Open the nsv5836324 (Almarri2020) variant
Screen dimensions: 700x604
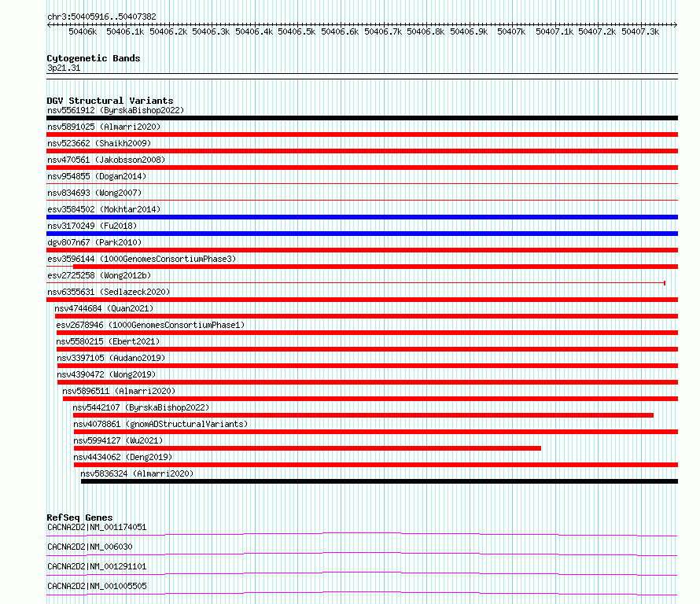(137, 473)
